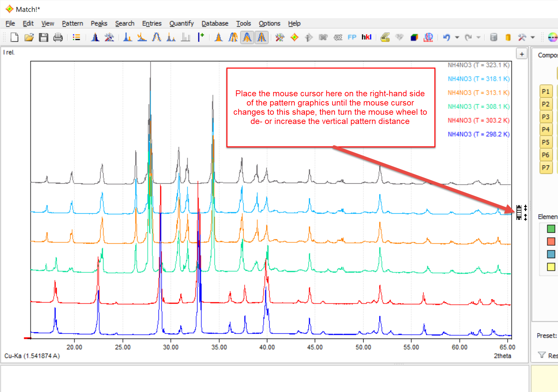Click the NH4NO3 (T = 298.2 K) legend label
558x392 pixels.
[478, 134]
